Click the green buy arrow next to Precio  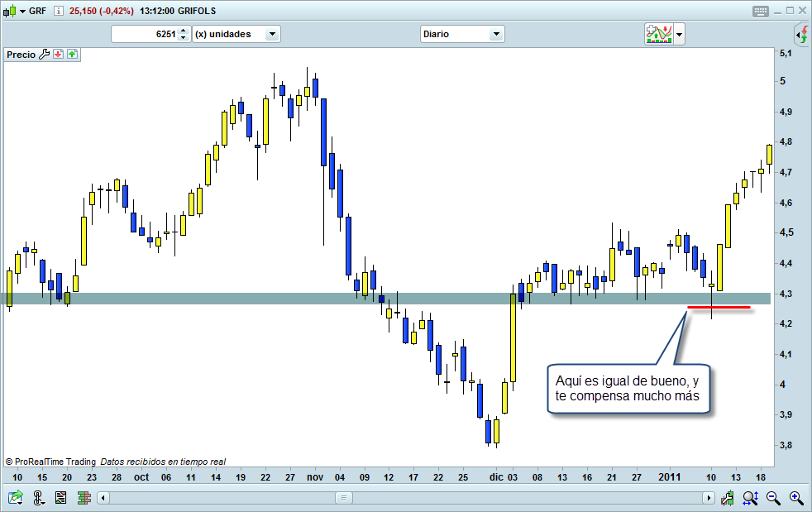tap(72, 53)
